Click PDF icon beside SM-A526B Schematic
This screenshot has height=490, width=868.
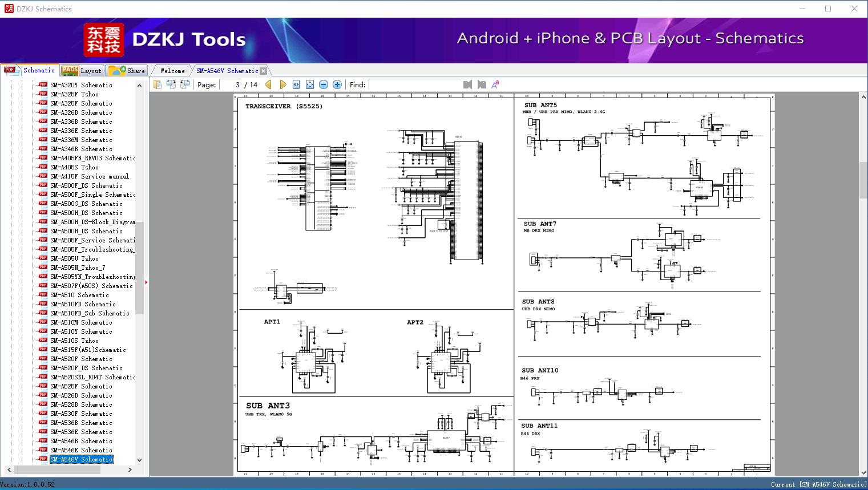pyautogui.click(x=43, y=395)
